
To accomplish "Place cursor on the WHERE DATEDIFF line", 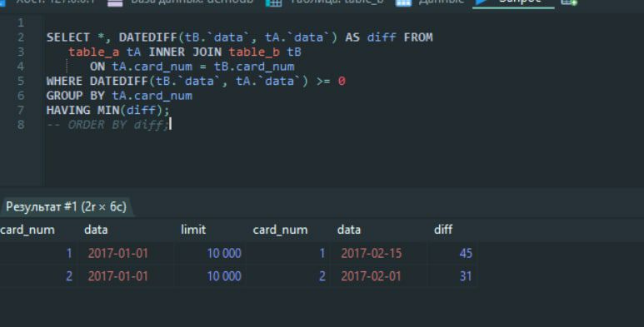I will (196, 82).
